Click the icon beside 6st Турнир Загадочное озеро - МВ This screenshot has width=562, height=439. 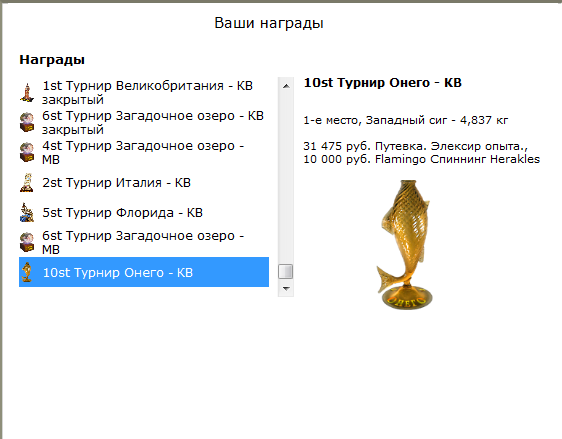tap(27, 242)
